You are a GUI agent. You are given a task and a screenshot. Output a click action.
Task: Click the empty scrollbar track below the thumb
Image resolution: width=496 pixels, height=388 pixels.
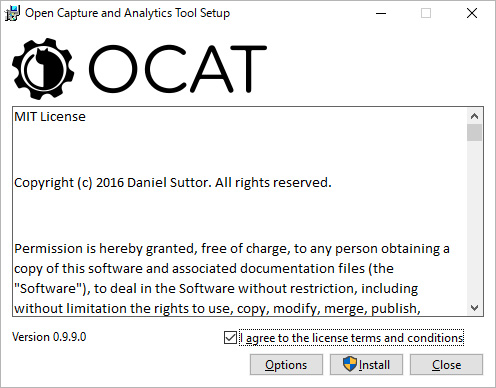(x=474, y=221)
